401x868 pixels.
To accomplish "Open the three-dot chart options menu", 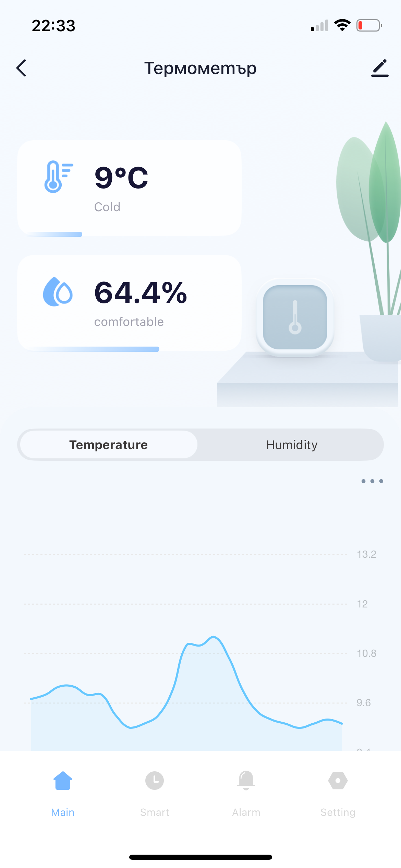I will 372,481.
